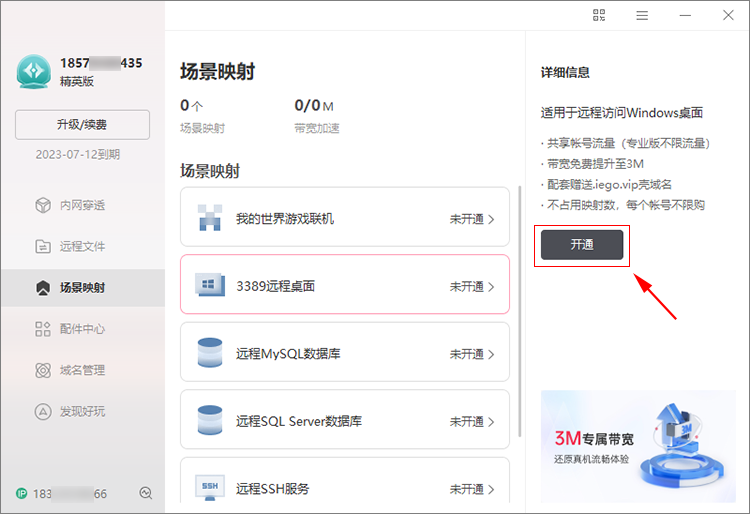Image resolution: width=750 pixels, height=514 pixels.
Task: Go to 配件中心 in the sidebar
Action: pyautogui.click(x=82, y=328)
